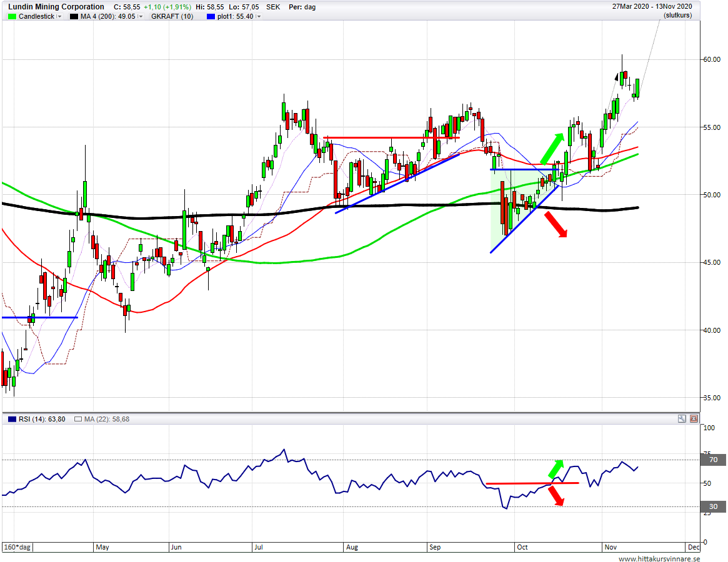728x562 pixels.
Task: Expand the MA 4 (200) dropdown arrow
Action: 140,16
